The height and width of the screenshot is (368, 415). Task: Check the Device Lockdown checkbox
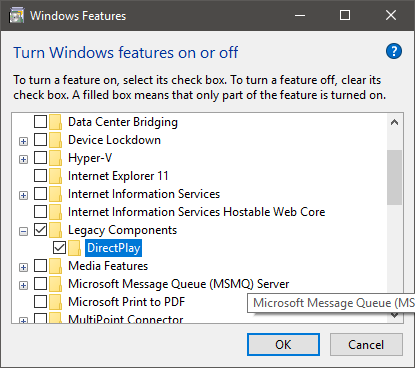pyautogui.click(x=40, y=140)
